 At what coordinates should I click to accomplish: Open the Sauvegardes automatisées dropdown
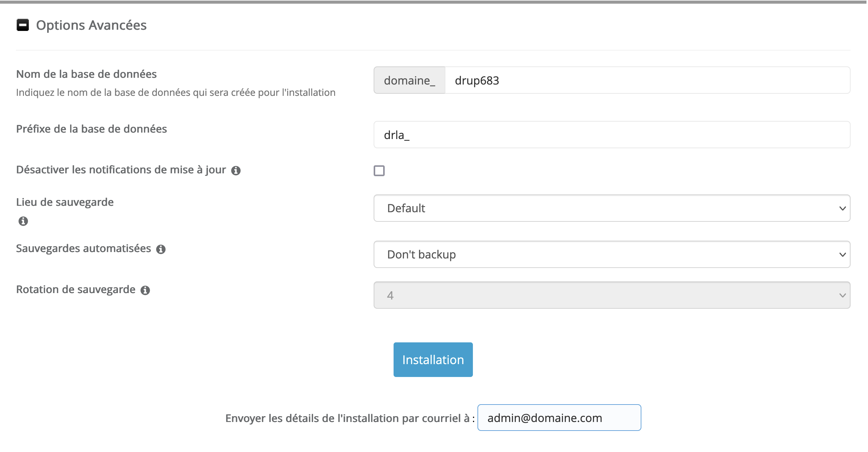(612, 254)
